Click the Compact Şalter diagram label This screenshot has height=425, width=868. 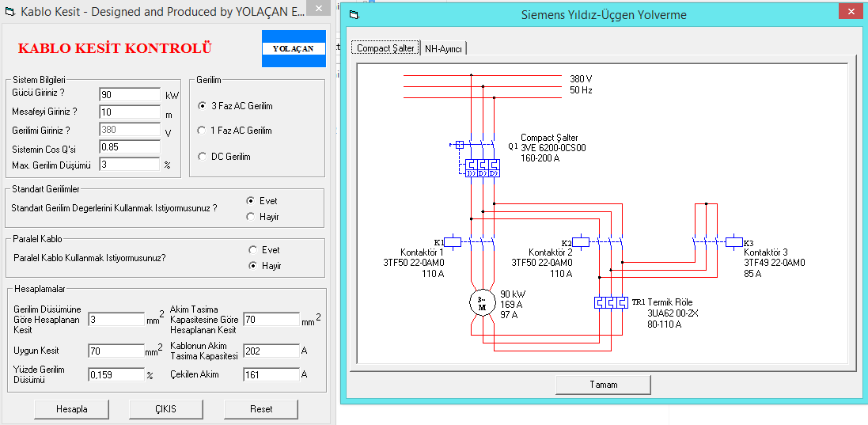click(x=549, y=137)
